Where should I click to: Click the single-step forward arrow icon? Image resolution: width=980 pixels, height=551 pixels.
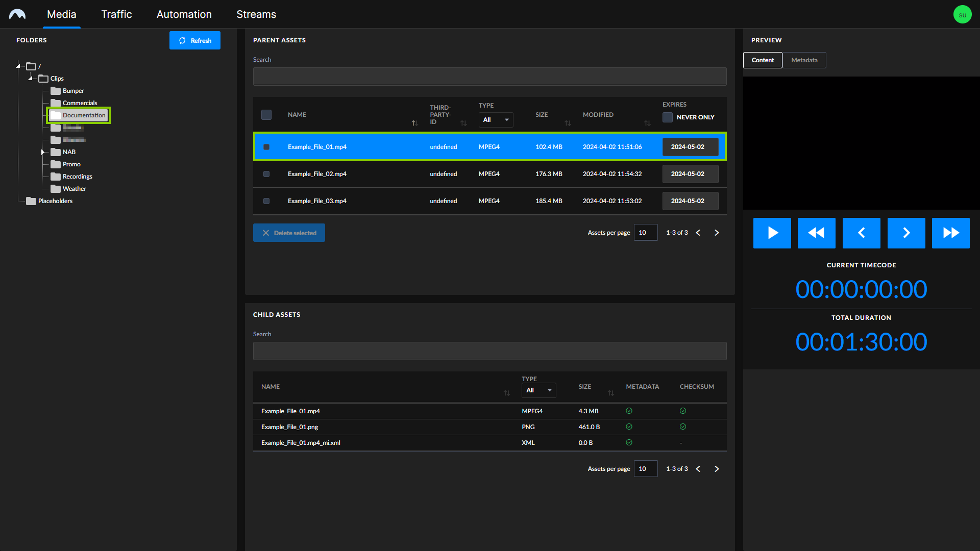coord(906,233)
